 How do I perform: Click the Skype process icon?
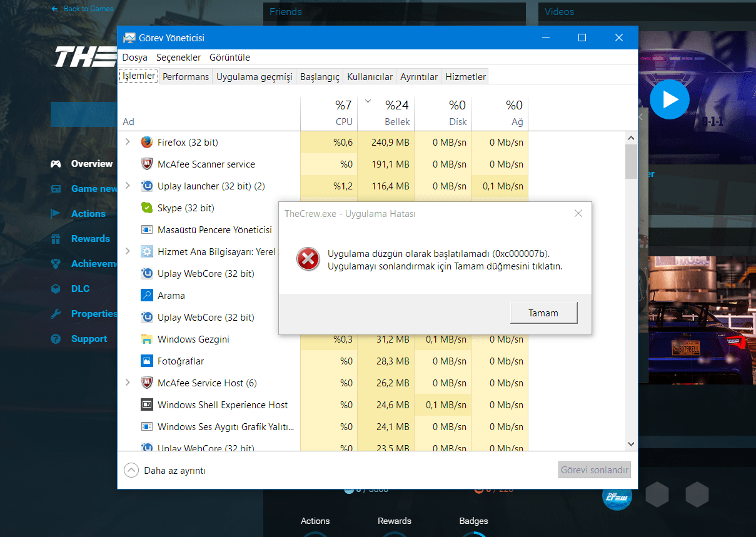point(147,208)
